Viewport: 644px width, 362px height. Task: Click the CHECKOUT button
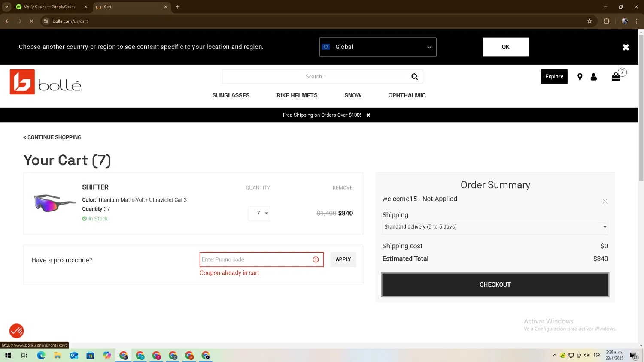tap(495, 284)
